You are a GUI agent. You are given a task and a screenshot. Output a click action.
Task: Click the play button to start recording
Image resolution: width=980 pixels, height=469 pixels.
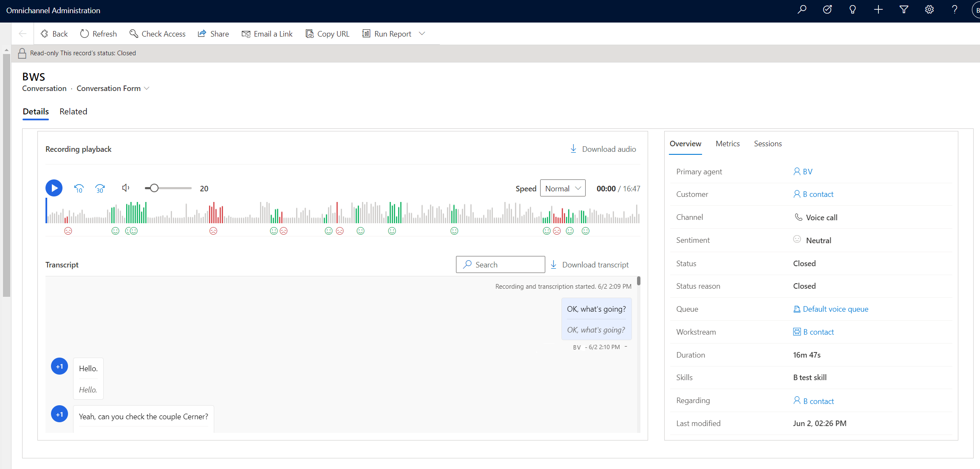tap(54, 187)
